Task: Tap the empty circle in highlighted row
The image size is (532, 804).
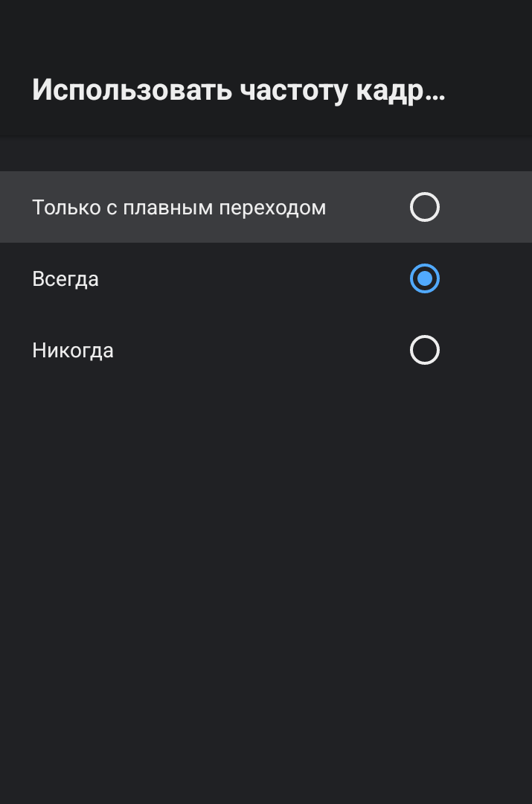Action: coord(424,207)
